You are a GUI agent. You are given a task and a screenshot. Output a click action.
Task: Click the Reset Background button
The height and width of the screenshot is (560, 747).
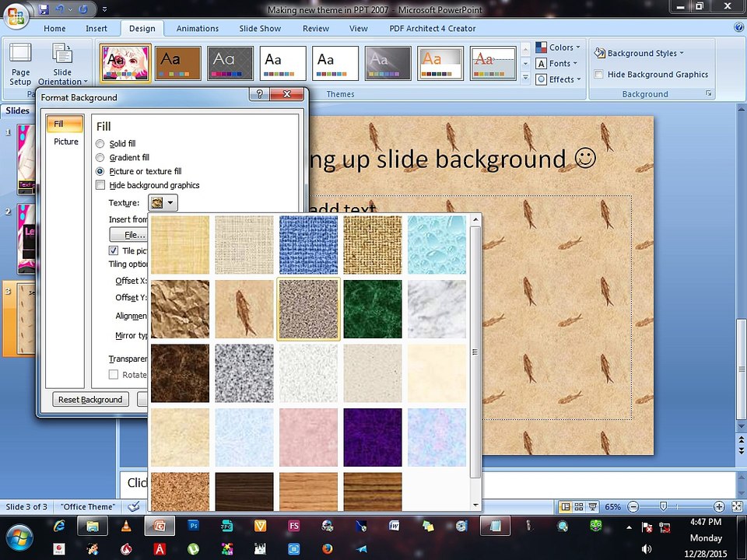pos(90,400)
